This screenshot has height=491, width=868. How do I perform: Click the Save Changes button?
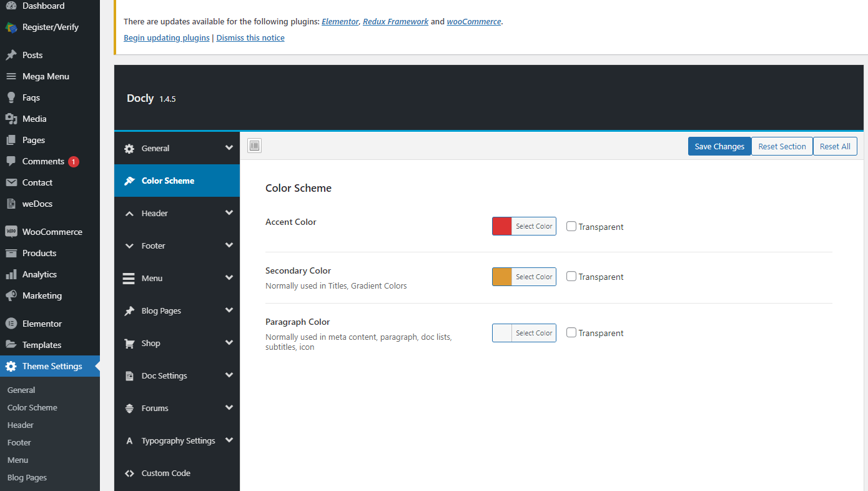(719, 146)
